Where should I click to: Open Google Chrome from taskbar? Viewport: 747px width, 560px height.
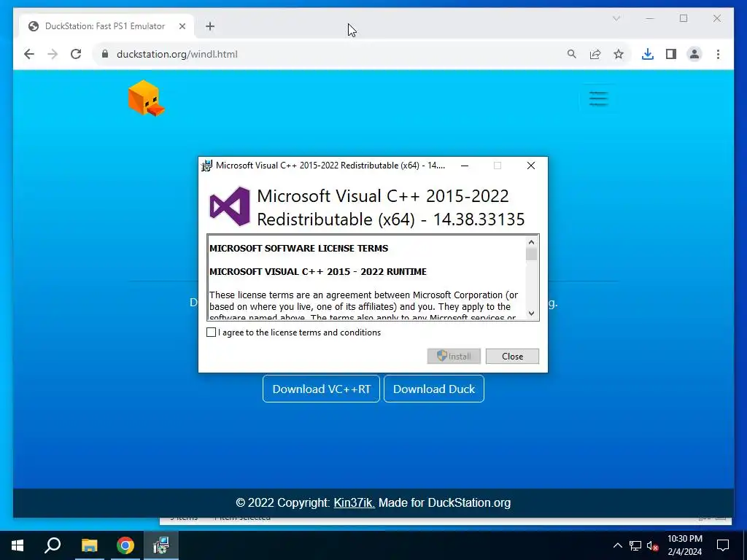125,545
